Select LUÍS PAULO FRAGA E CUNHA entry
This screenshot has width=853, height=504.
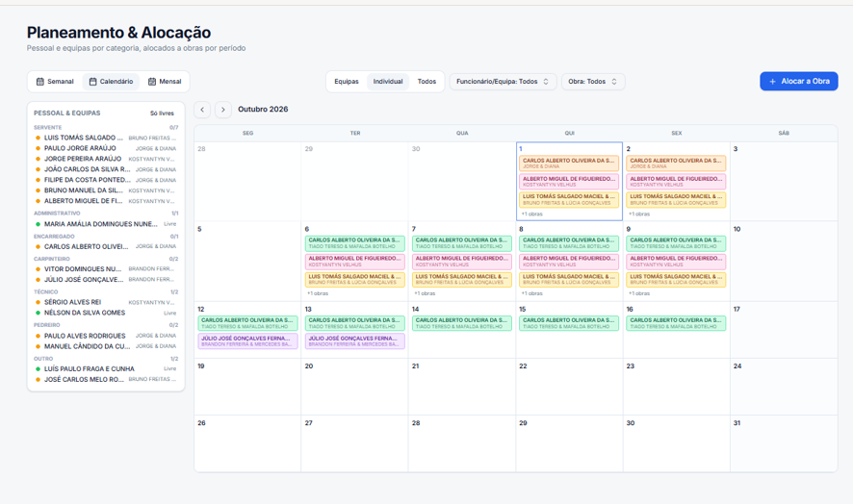point(106,368)
